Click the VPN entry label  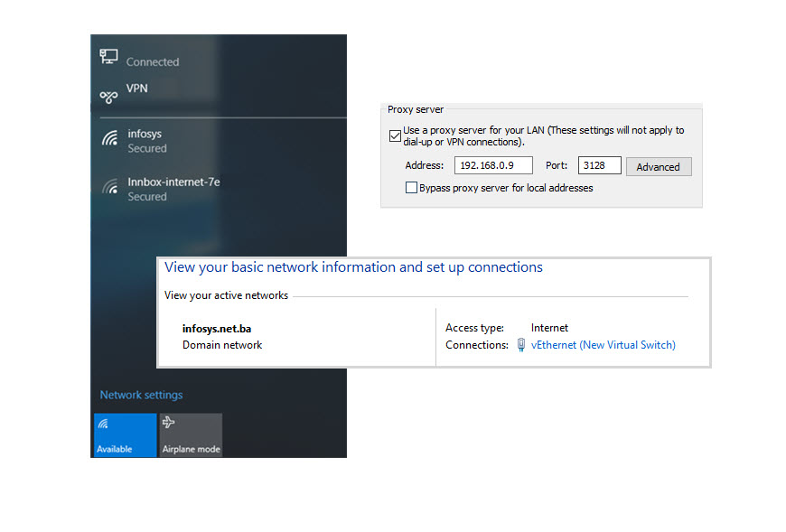coord(136,89)
